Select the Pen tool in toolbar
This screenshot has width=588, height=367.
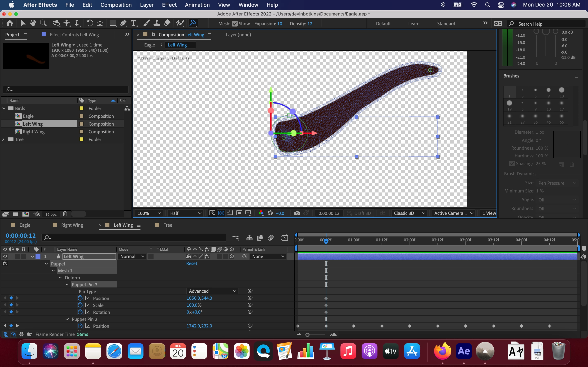(123, 23)
